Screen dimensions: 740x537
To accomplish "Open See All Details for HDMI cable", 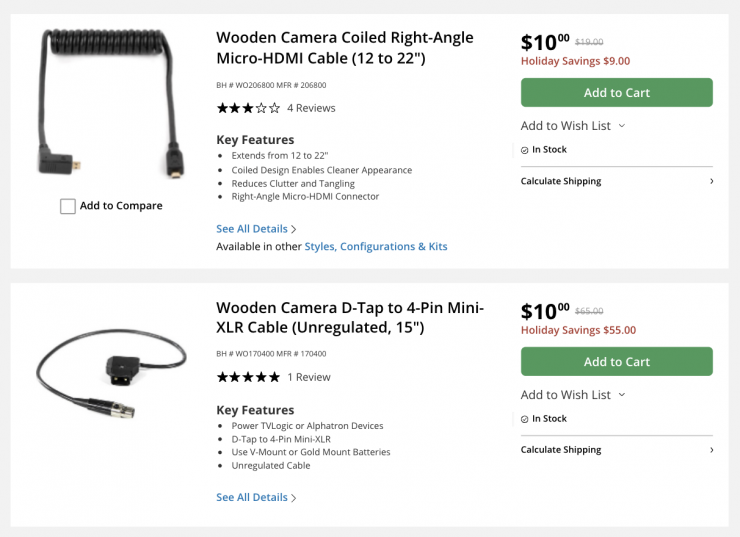I will pos(256,229).
